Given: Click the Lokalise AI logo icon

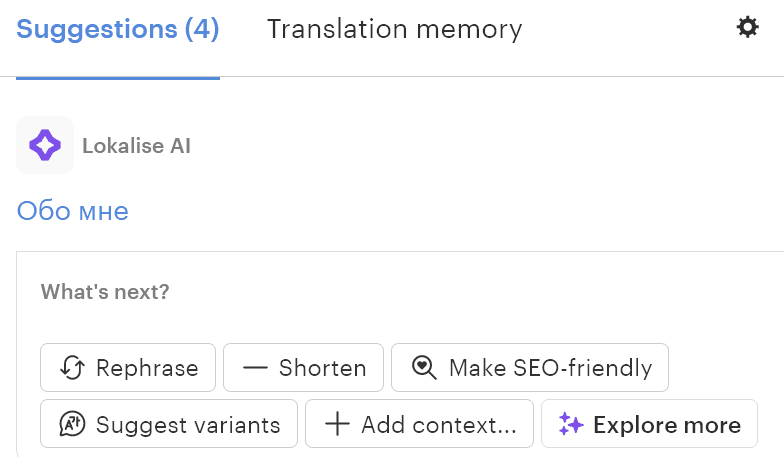Looking at the screenshot, I should click(x=45, y=146).
